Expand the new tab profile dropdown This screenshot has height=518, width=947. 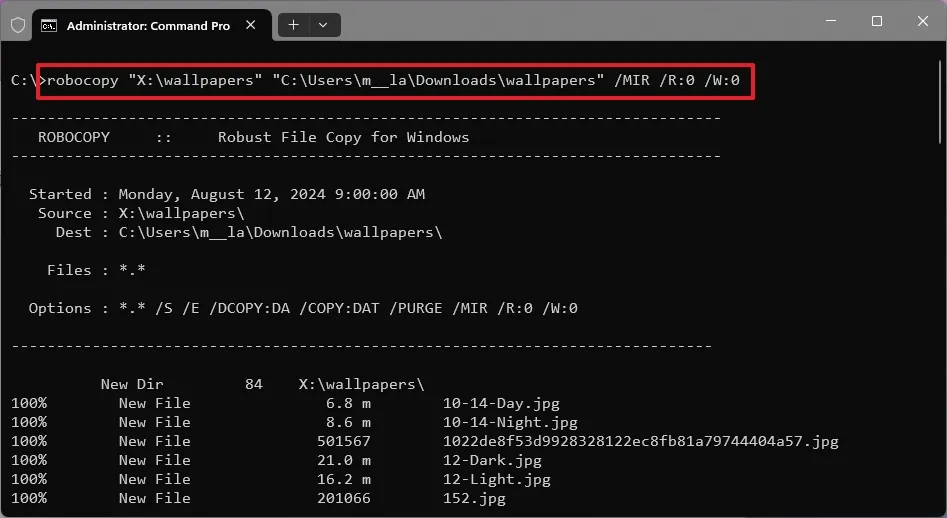coord(323,25)
